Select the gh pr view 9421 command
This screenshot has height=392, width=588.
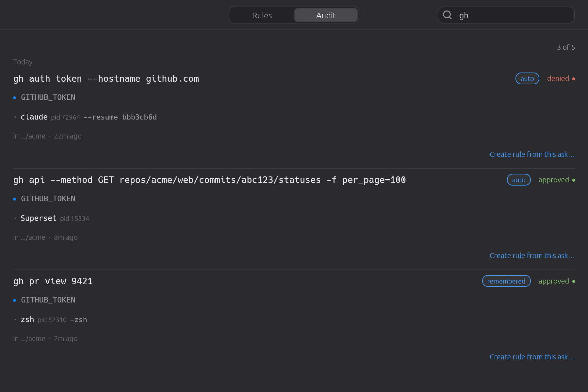coord(53,281)
